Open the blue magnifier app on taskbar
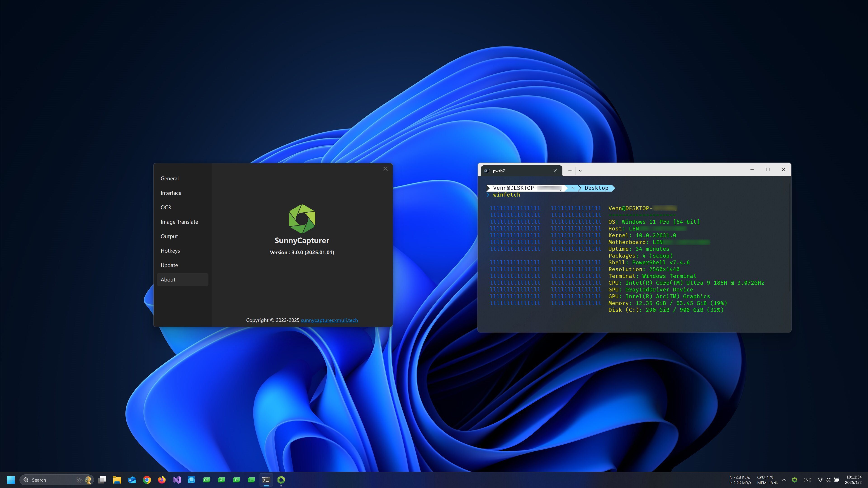 (x=191, y=480)
